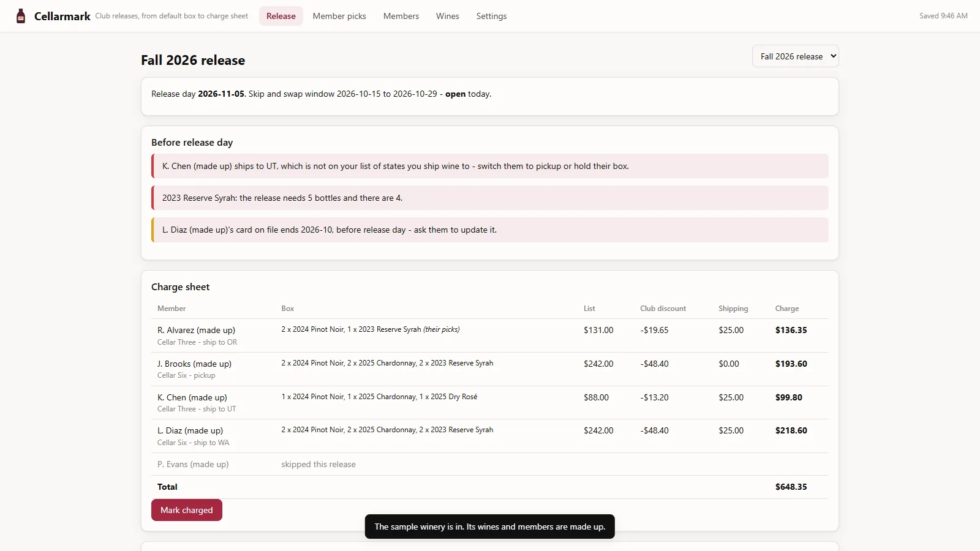Click 'Cellar Six - ship to WA' text
980x551 pixels.
pos(194,443)
